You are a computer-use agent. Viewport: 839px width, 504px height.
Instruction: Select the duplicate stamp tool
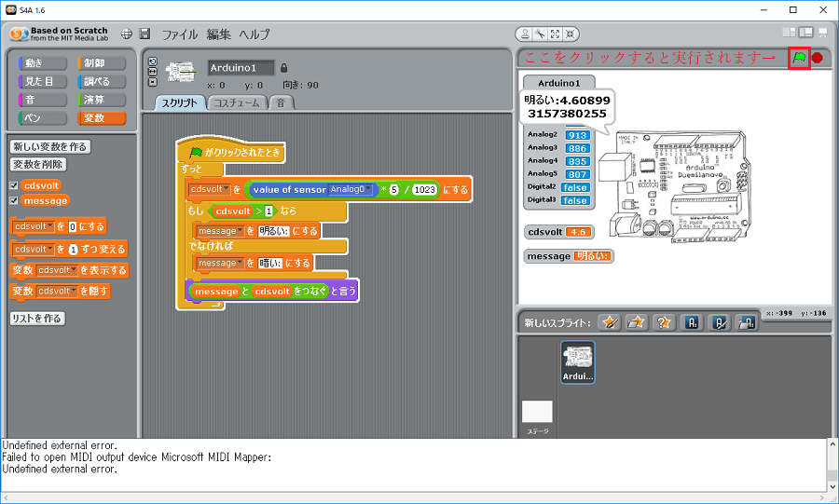coord(525,34)
